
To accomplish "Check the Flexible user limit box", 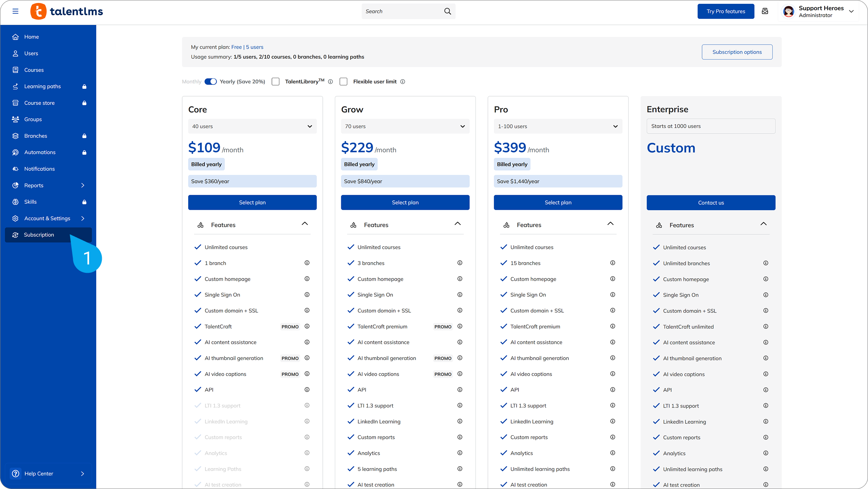I will point(344,81).
